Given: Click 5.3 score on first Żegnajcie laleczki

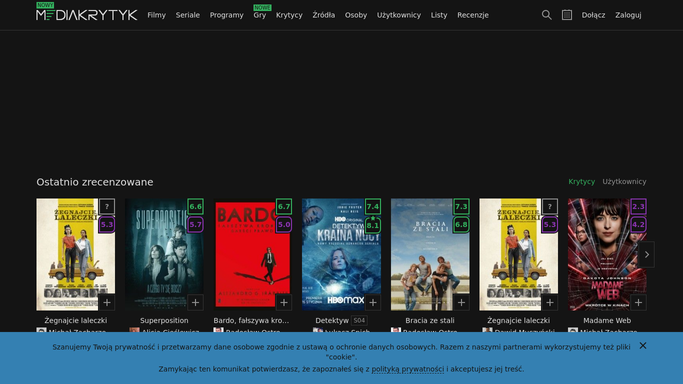Looking at the screenshot, I should click(107, 225).
